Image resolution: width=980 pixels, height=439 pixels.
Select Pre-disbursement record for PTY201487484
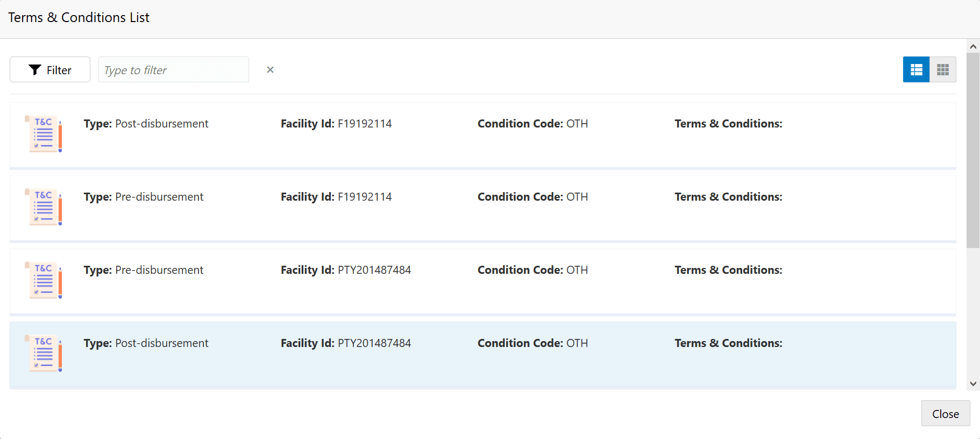(482, 281)
